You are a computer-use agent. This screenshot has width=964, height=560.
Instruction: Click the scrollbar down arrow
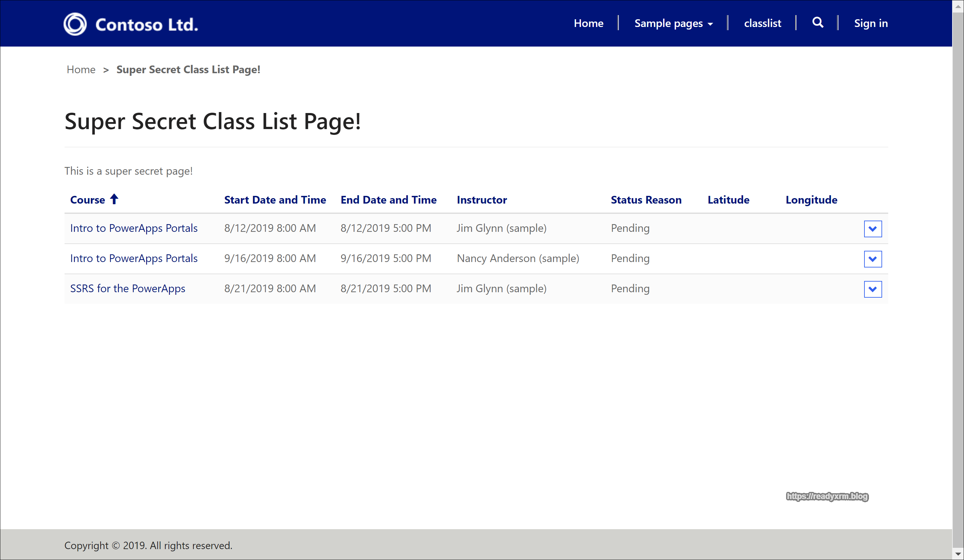(x=958, y=554)
